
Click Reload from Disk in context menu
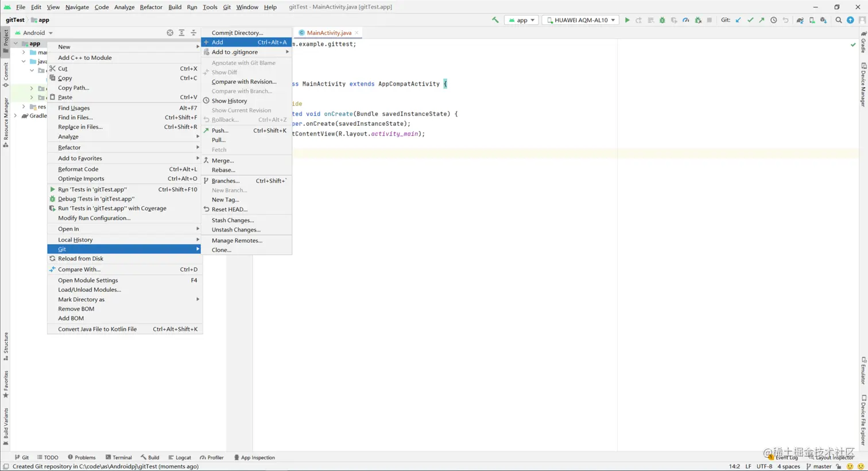click(125, 259)
